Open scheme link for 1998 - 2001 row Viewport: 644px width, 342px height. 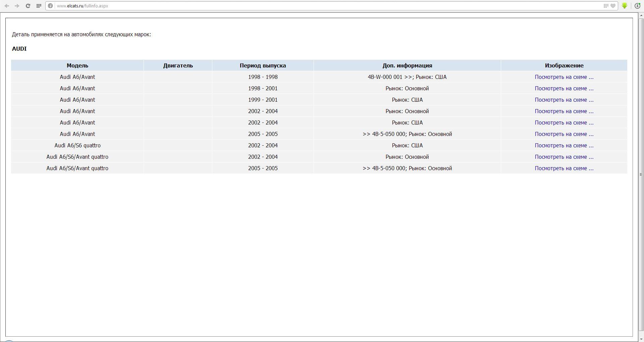click(x=564, y=88)
